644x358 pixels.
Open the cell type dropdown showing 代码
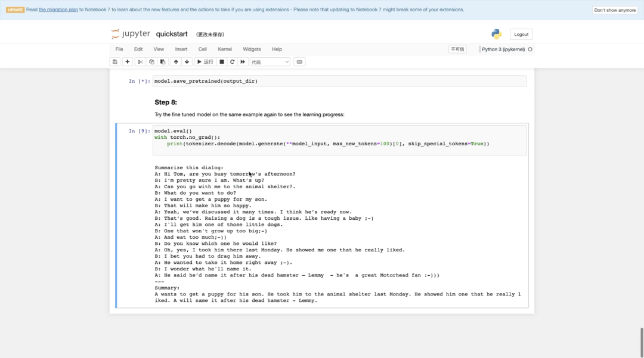[x=270, y=62]
